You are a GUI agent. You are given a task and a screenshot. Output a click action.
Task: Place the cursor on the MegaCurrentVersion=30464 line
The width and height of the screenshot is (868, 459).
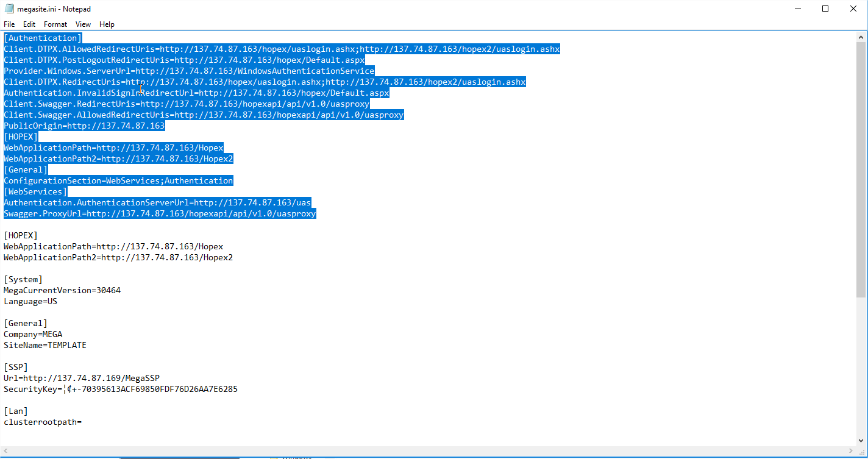tap(62, 291)
